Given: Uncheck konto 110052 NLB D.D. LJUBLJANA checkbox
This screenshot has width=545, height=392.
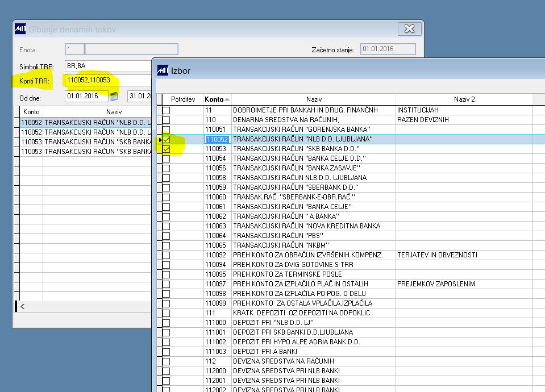Looking at the screenshot, I should pos(167,139).
